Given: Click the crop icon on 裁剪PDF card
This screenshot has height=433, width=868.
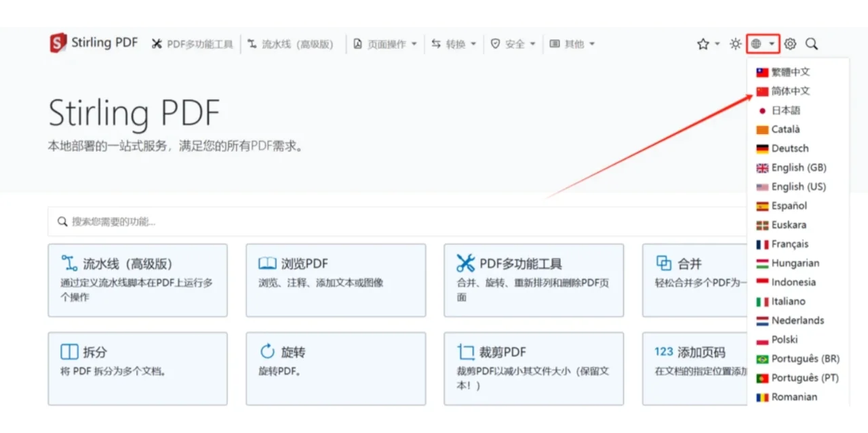Looking at the screenshot, I should coord(466,352).
